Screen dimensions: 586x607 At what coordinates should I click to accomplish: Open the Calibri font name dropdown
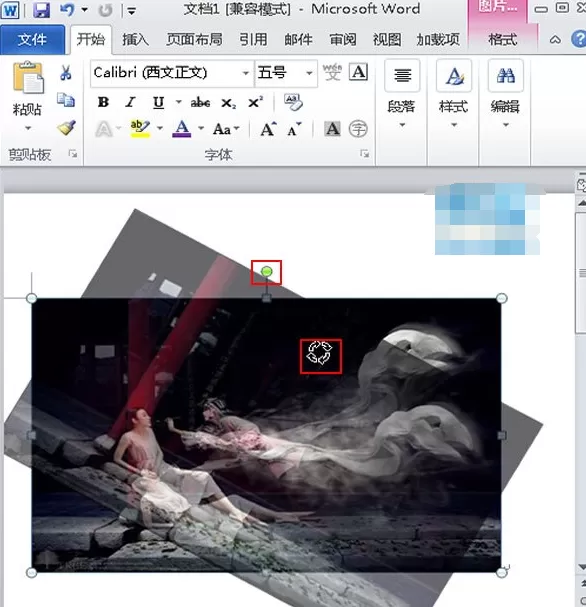245,73
